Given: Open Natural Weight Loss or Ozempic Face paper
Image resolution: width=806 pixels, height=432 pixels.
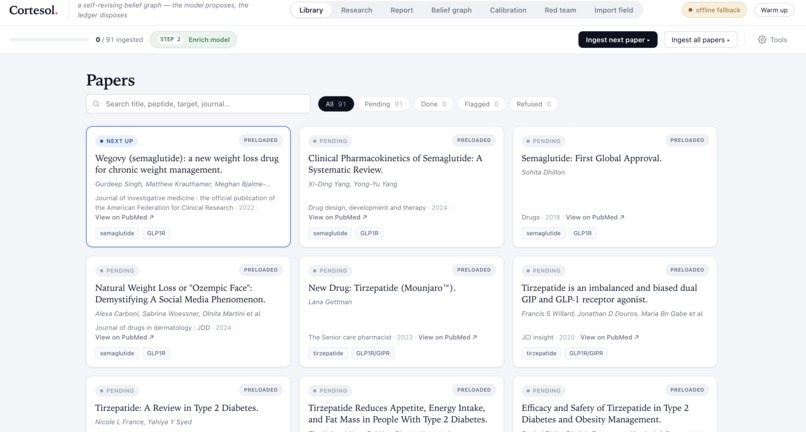Looking at the screenshot, I should (188, 312).
